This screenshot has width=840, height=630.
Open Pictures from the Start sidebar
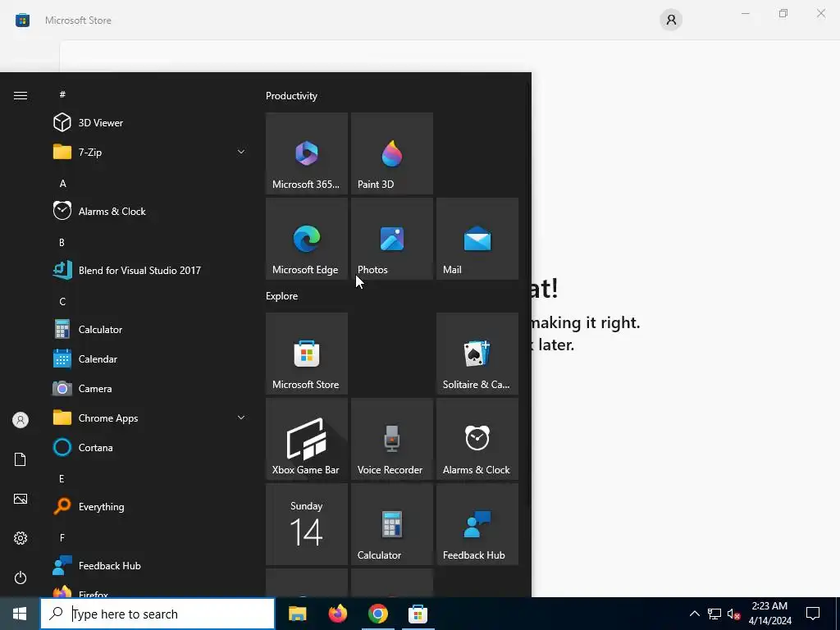(21, 499)
